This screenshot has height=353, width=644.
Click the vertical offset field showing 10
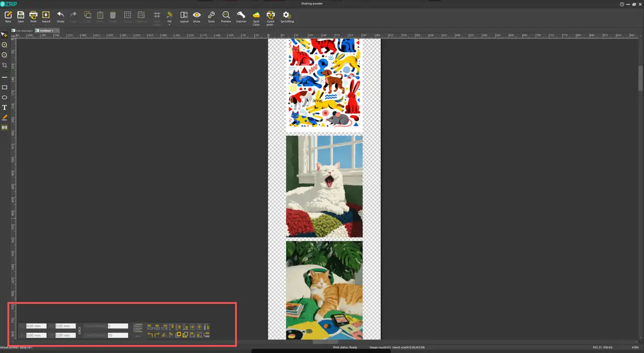(x=118, y=335)
